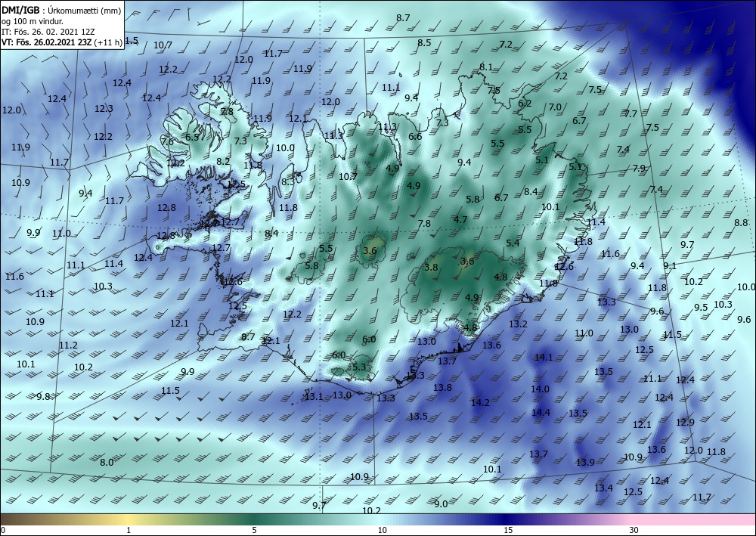Click the 8.2 map value
Image resolution: width=756 pixels, height=536 pixels.
pos(223,162)
